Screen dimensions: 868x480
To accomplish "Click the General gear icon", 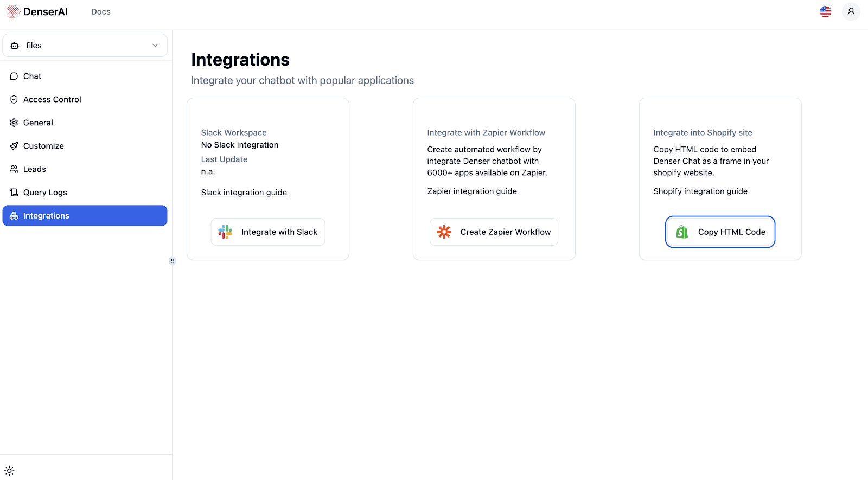I will tap(14, 123).
